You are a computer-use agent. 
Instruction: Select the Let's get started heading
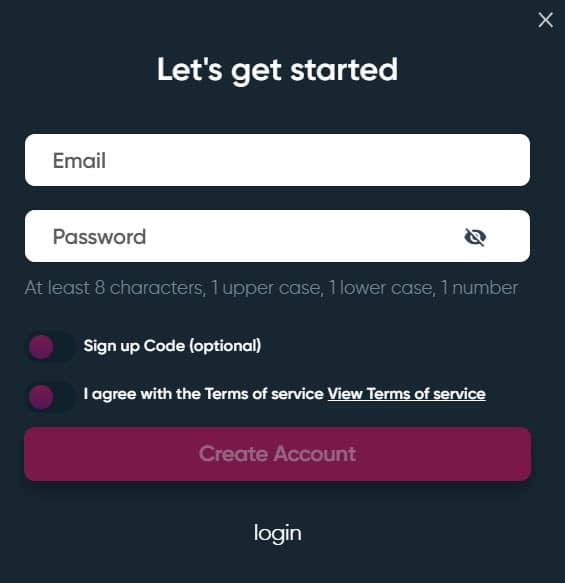pyautogui.click(x=277, y=71)
